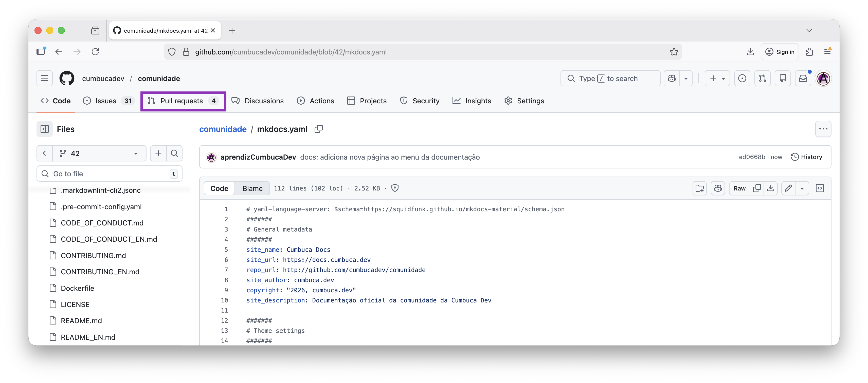Reload the page
868x383 pixels.
[95, 52]
